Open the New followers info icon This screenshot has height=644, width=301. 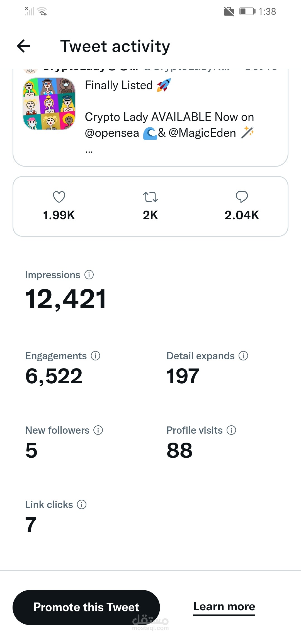[x=98, y=430]
